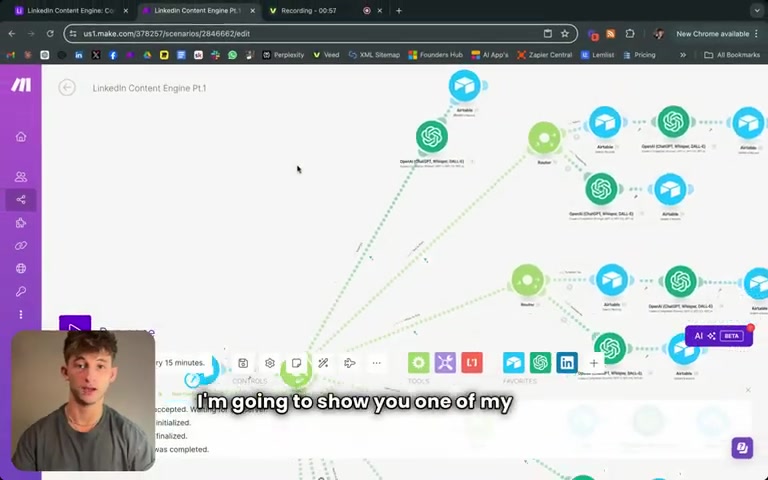Click the Explain flow airplane icon
Image resolution: width=768 pixels, height=480 pixels.
click(350, 363)
